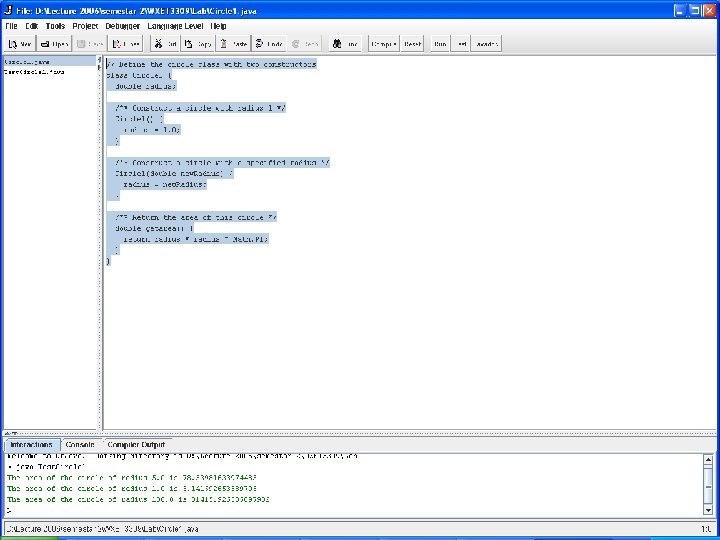Open the Language Level menu

175,26
